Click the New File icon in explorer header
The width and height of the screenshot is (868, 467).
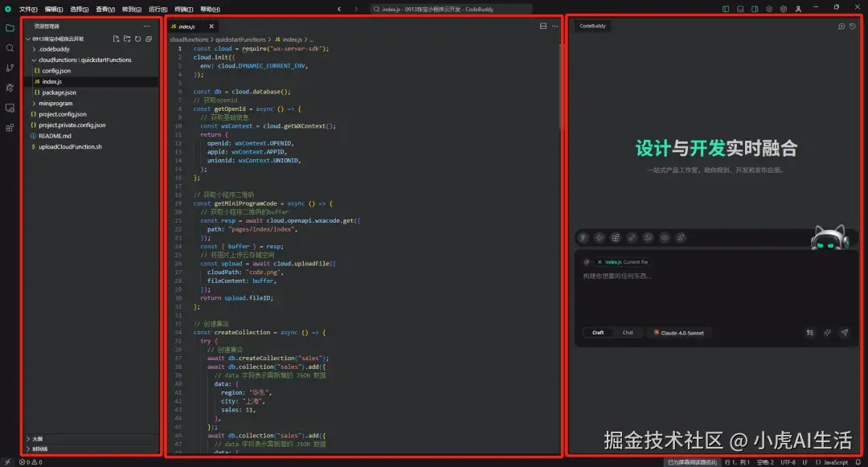click(116, 39)
